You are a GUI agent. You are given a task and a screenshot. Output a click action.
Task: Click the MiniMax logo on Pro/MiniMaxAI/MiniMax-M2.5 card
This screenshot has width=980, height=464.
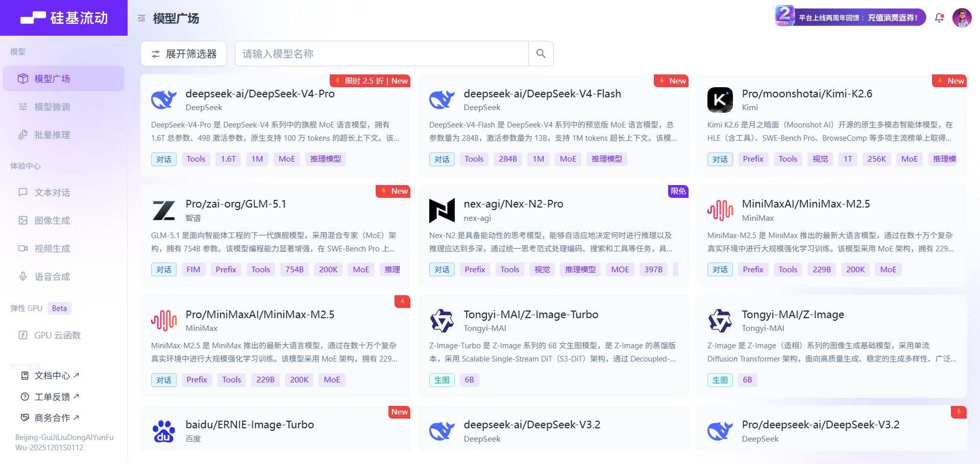tap(164, 321)
